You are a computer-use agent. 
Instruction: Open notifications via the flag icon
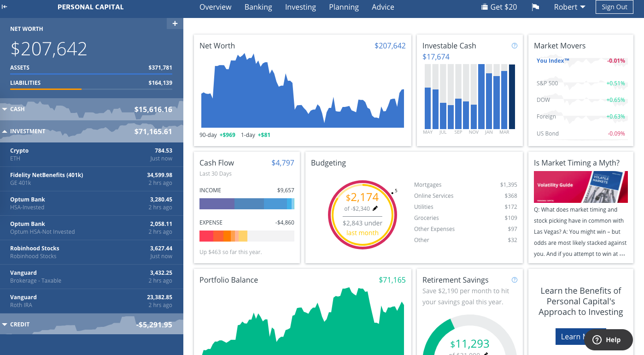click(535, 7)
